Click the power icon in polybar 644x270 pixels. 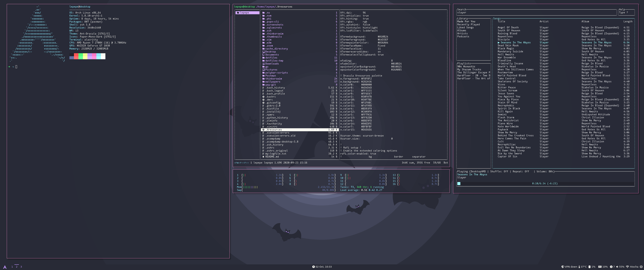(641, 267)
